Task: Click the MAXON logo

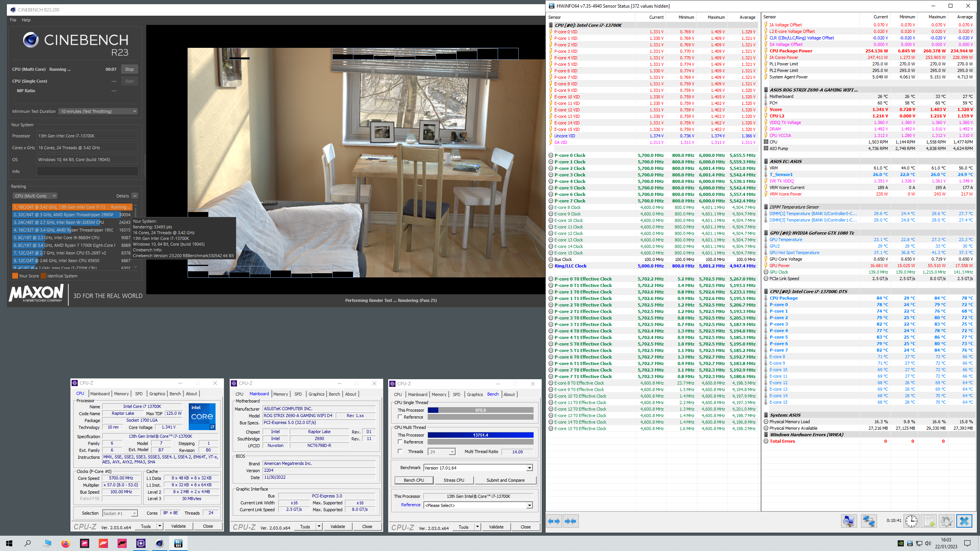Action: coord(37,293)
